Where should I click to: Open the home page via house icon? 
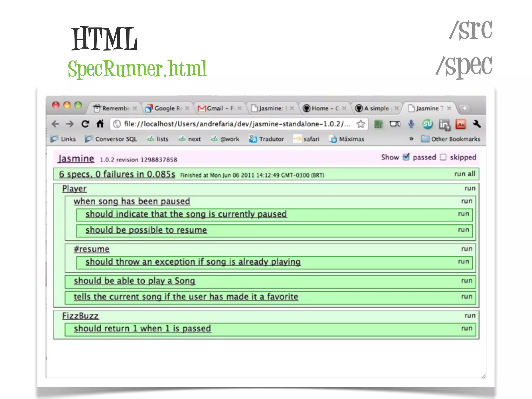pyautogui.click(x=100, y=124)
